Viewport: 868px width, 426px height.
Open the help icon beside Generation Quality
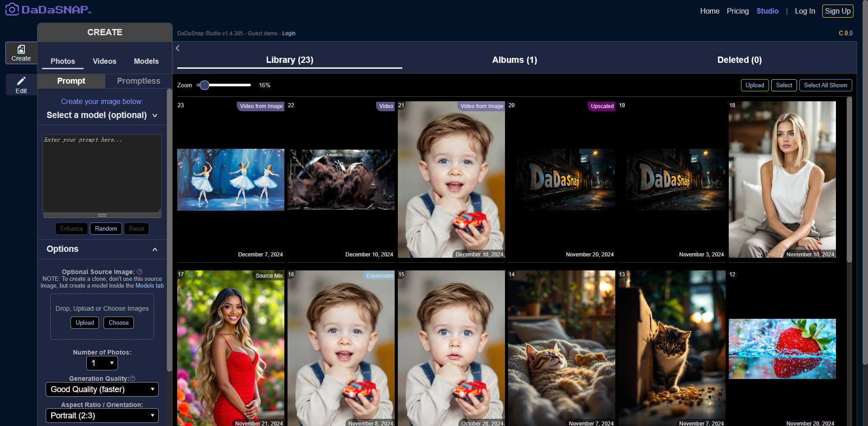[132, 379]
